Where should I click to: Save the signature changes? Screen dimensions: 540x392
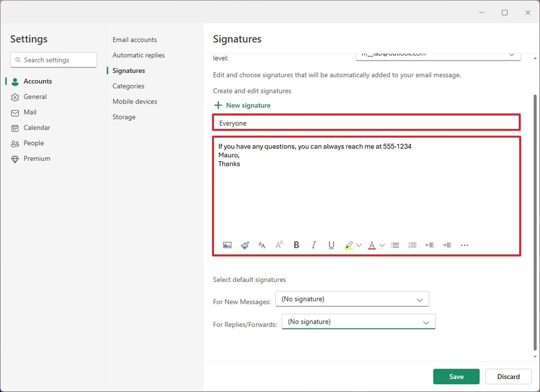(456, 376)
